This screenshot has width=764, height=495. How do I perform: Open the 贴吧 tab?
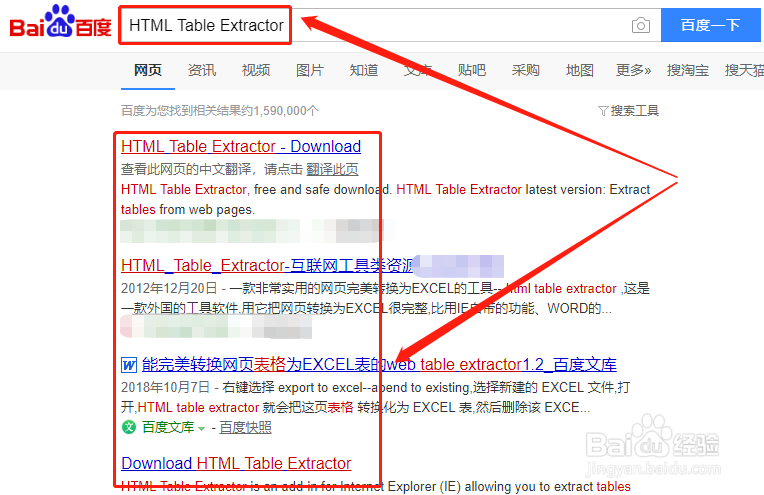click(472, 71)
